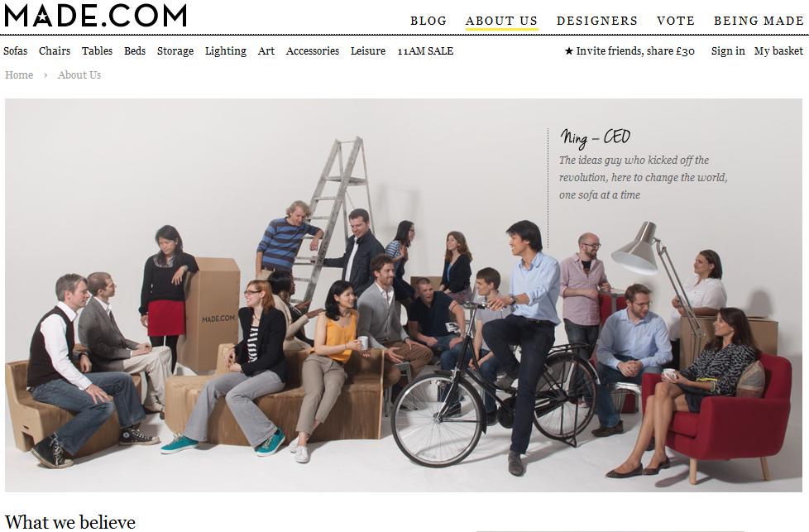
Task: Browse the Chairs category
Action: pos(55,51)
